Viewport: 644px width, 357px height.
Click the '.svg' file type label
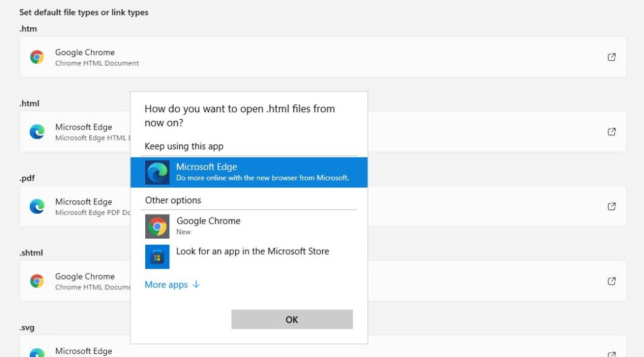[27, 327]
